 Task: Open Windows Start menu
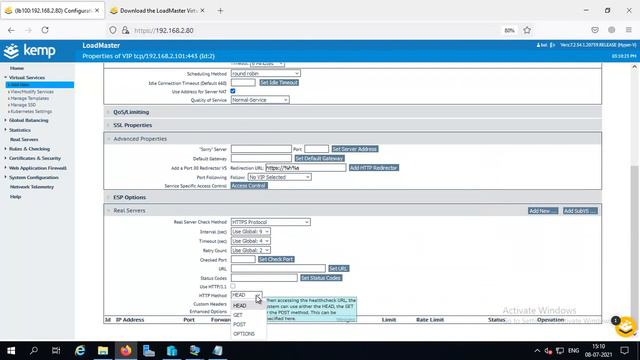[11, 351]
